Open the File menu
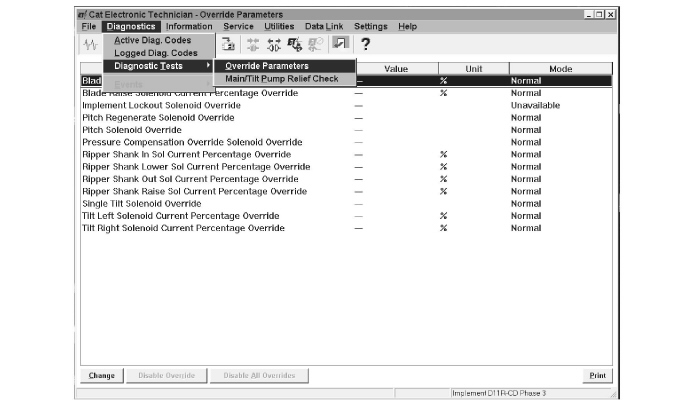Viewport: 700px width, 400px height. [89, 26]
